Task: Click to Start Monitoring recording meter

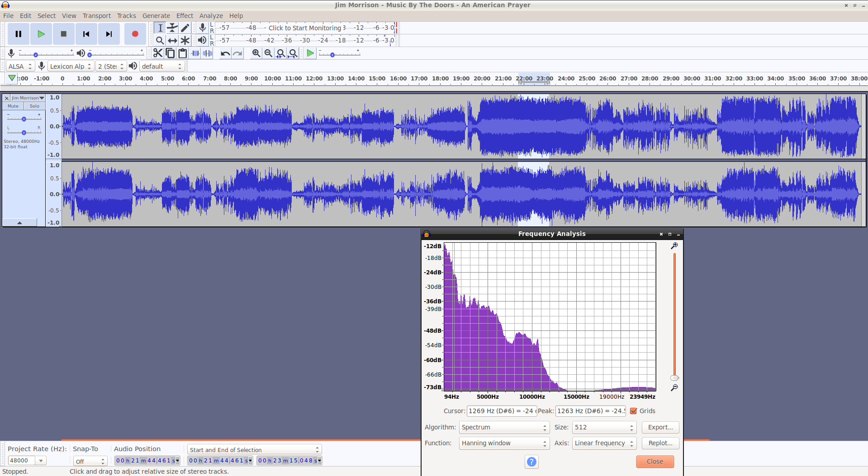Action: click(305, 28)
